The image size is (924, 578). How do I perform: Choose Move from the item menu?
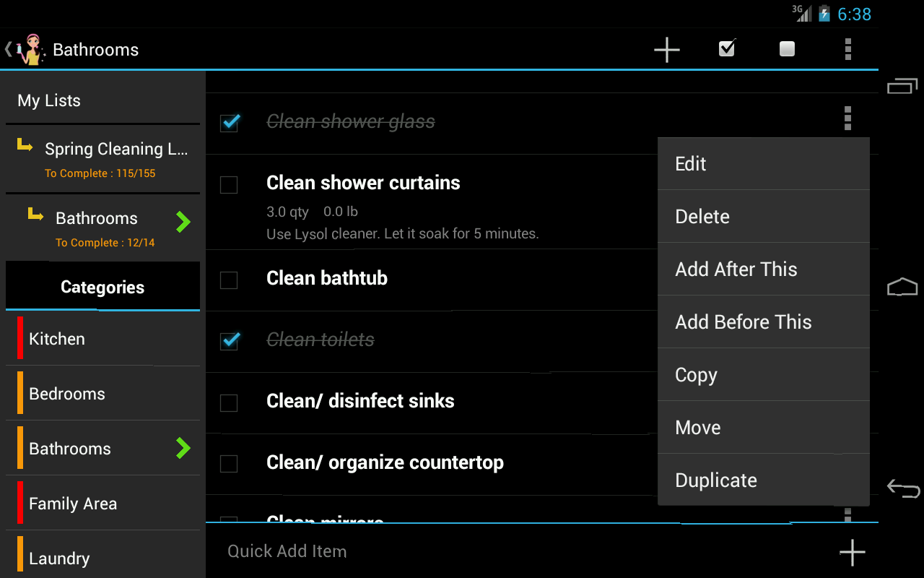point(697,427)
